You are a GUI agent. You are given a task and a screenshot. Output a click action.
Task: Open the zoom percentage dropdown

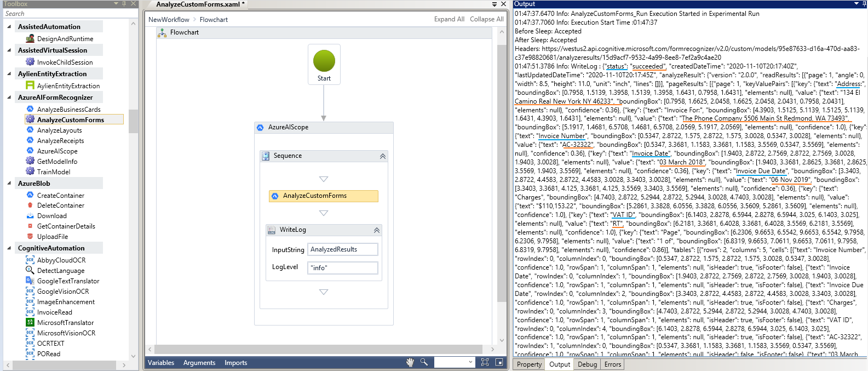tap(470, 362)
